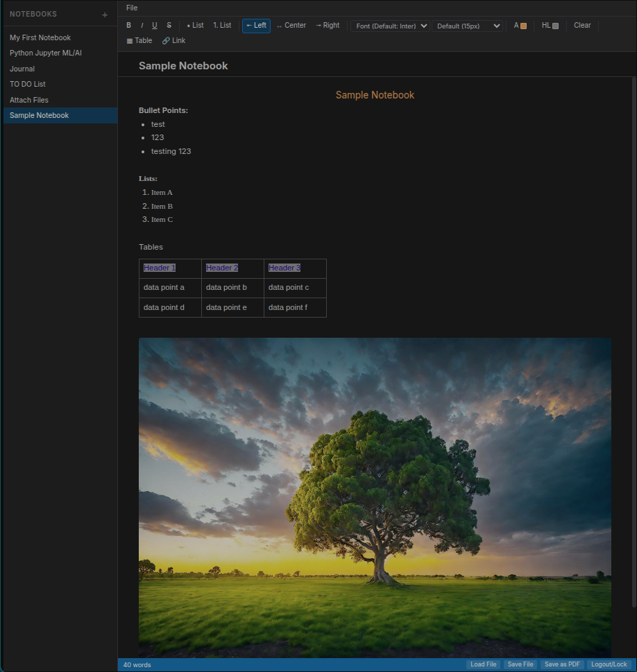Click list entry Item B
Image resolution: width=637 pixels, height=672 pixels.
tap(162, 207)
